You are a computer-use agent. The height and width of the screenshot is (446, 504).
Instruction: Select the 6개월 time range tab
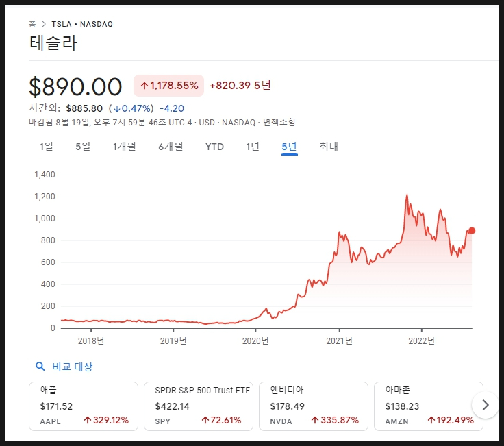click(171, 147)
